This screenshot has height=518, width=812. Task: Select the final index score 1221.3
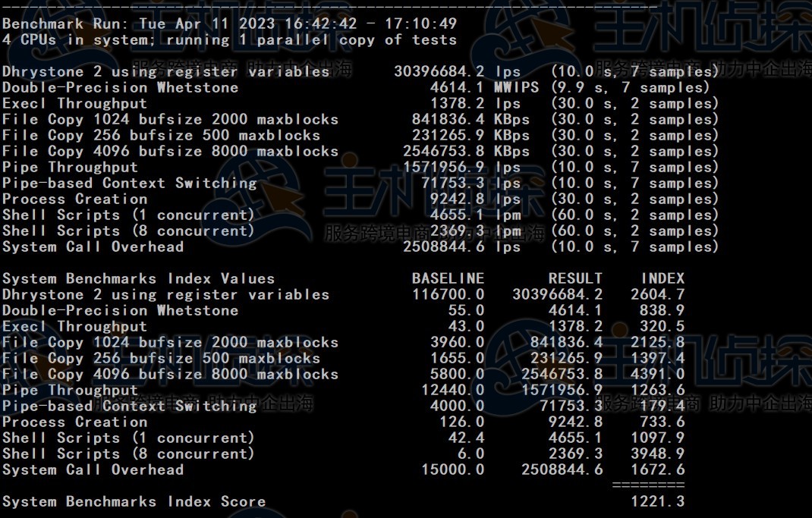pos(658,502)
